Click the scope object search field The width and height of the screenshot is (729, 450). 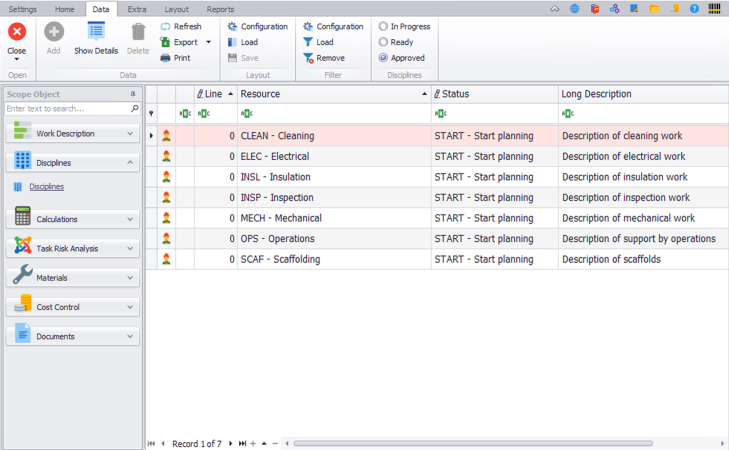pyautogui.click(x=66, y=108)
